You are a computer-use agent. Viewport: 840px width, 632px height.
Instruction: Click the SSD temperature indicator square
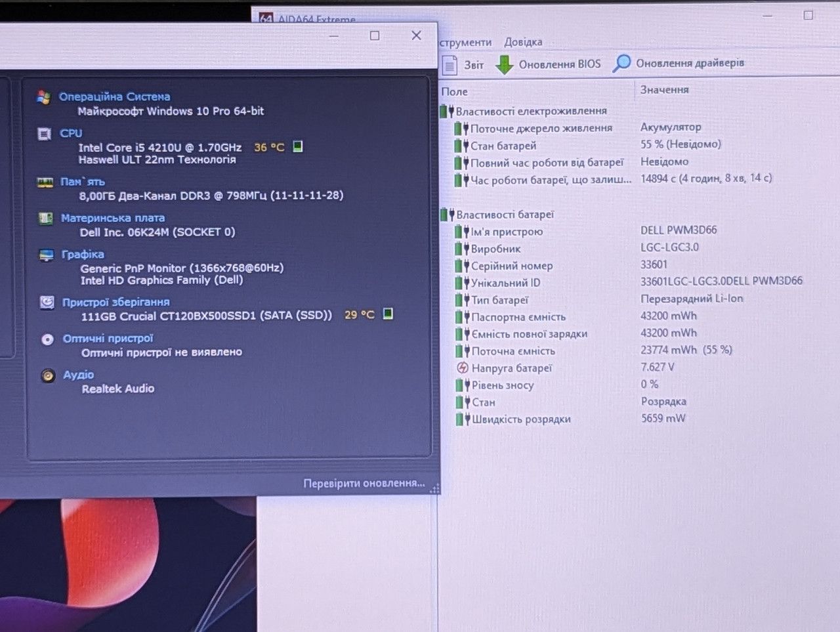[x=388, y=314]
